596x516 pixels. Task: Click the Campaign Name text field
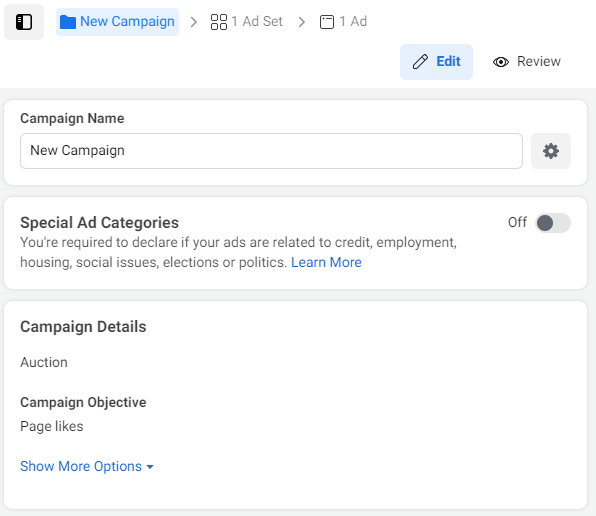pos(271,151)
